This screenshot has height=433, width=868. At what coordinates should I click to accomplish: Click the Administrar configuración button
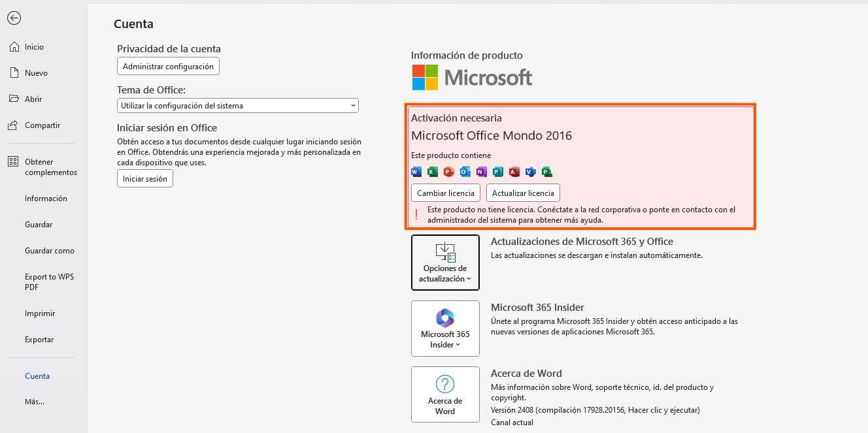(168, 66)
